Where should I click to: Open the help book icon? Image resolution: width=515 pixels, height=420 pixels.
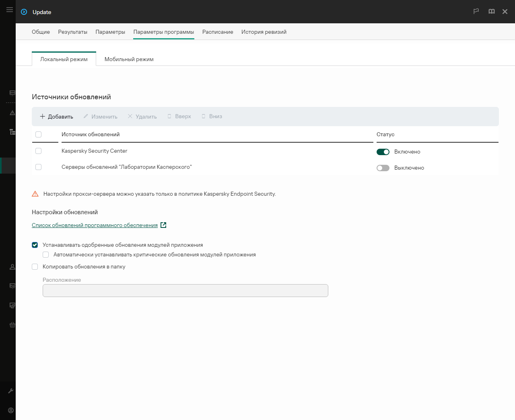point(491,11)
